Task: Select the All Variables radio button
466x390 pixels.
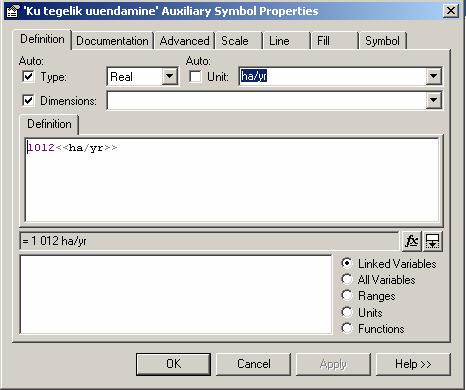Action: tap(347, 279)
